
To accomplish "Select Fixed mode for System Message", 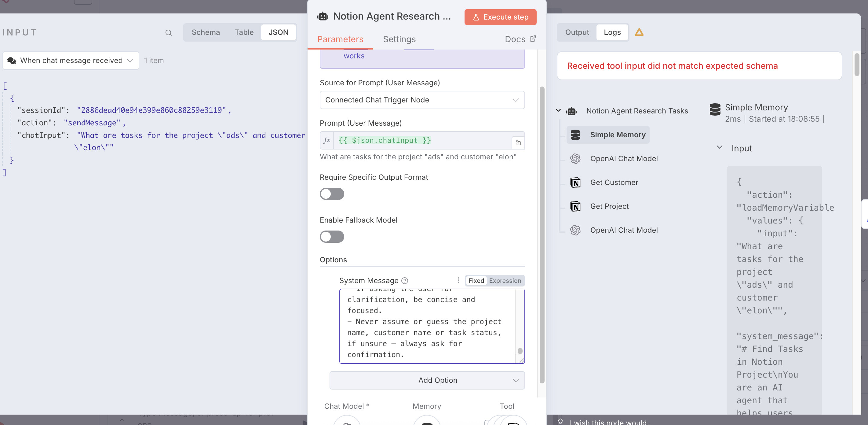I will point(476,281).
